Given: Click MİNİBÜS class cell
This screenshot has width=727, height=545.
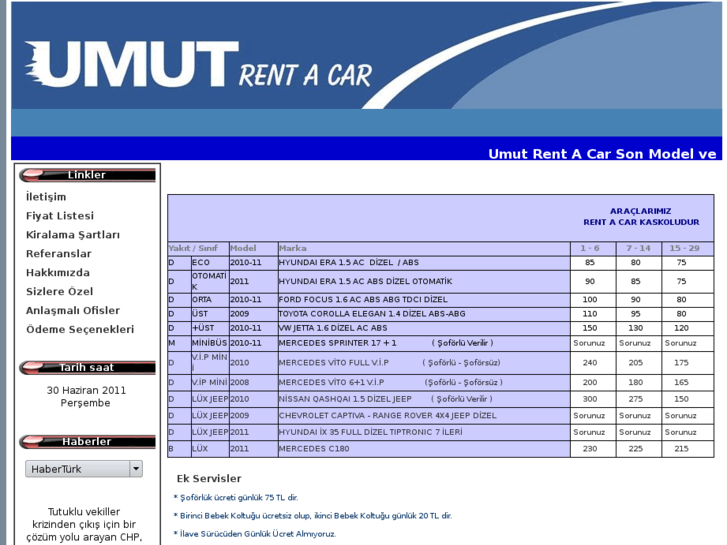Looking at the screenshot, I should (210, 343).
